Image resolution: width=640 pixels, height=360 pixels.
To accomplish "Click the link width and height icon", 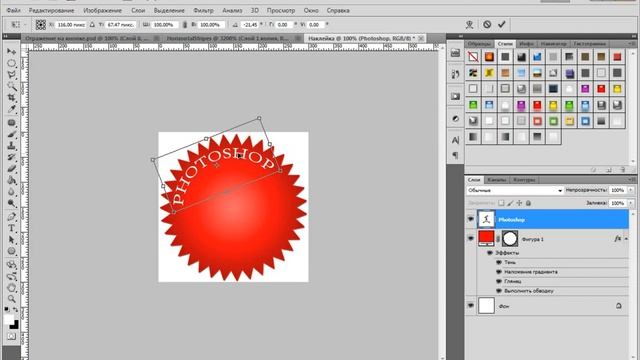I will point(184,25).
